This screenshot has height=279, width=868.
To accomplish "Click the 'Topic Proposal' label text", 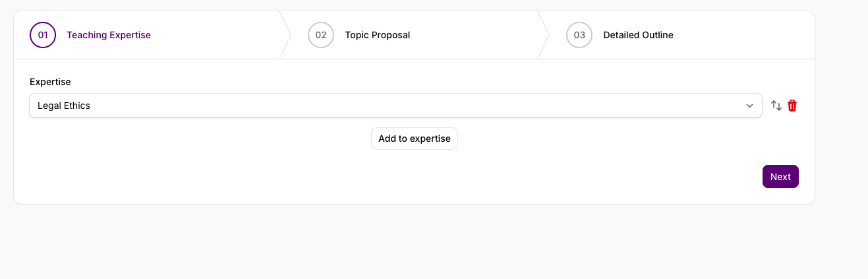I will [377, 35].
